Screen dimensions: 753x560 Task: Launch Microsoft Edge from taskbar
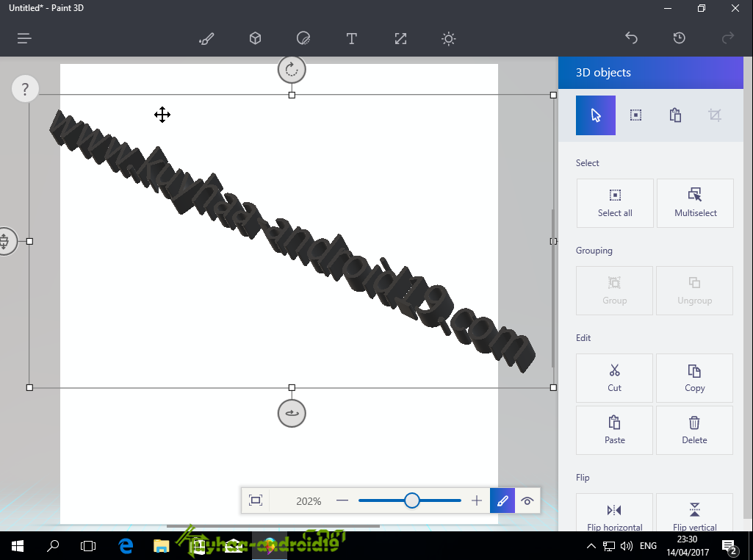(x=126, y=546)
